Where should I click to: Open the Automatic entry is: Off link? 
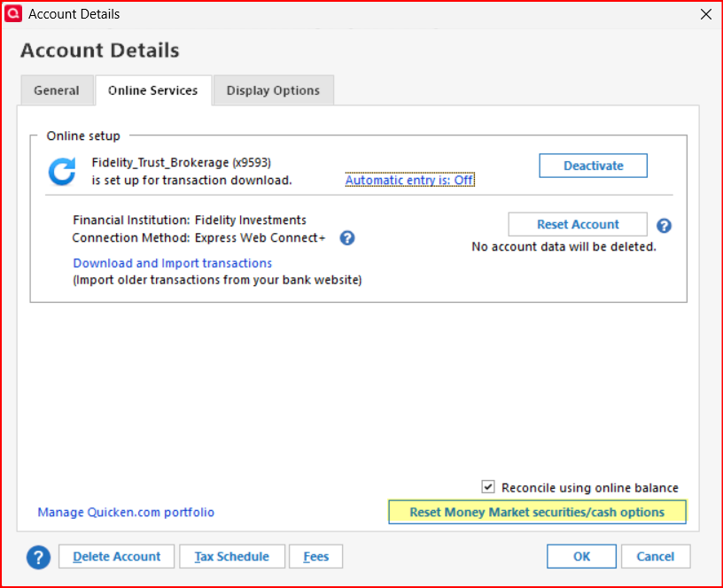pos(409,180)
